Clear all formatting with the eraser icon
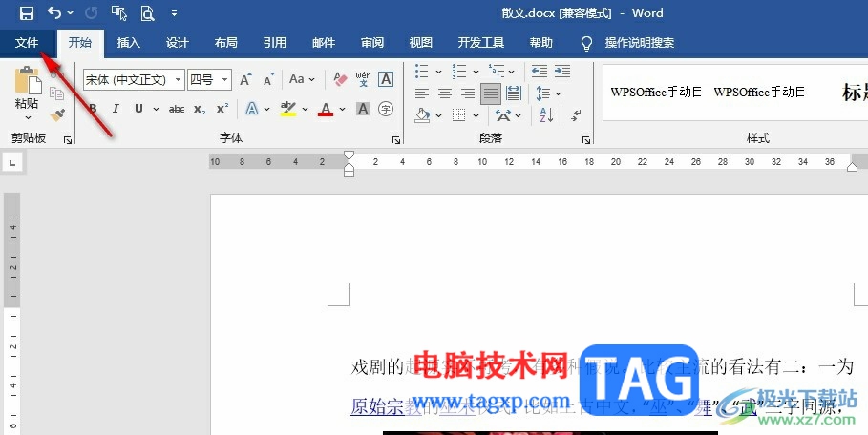 (340, 79)
